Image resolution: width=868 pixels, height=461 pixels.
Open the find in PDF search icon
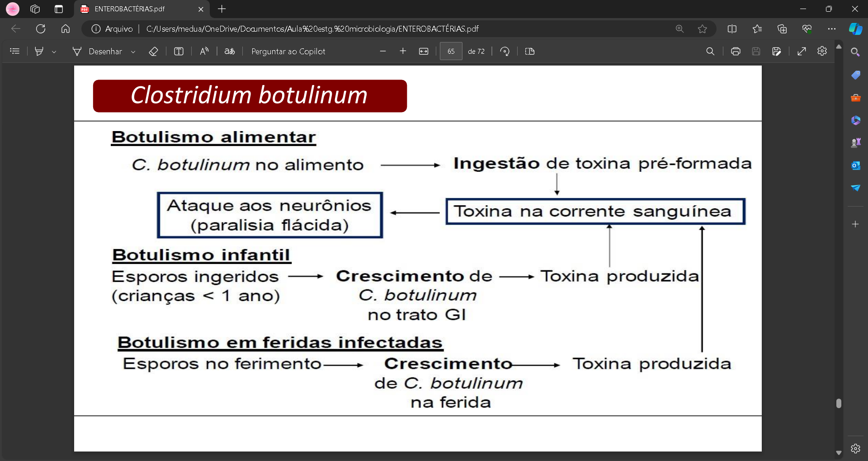710,52
